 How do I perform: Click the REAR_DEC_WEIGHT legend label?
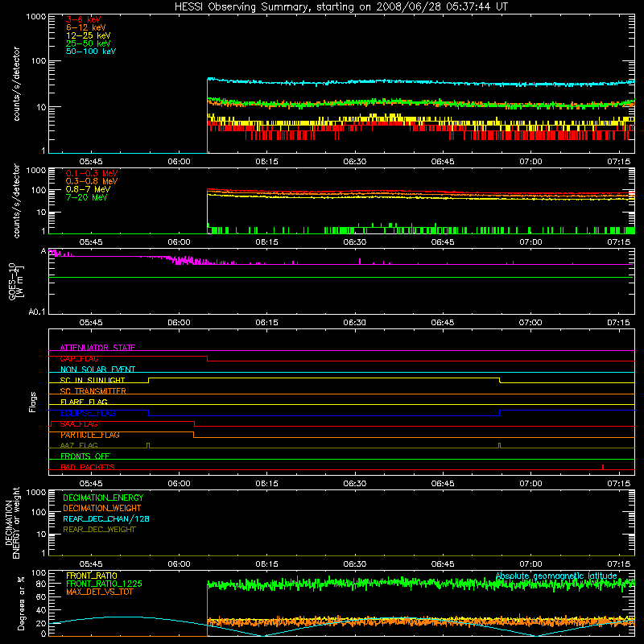pos(99,530)
